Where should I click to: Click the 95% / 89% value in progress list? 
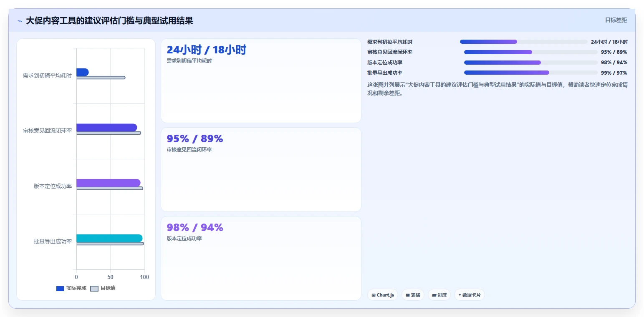(614, 52)
